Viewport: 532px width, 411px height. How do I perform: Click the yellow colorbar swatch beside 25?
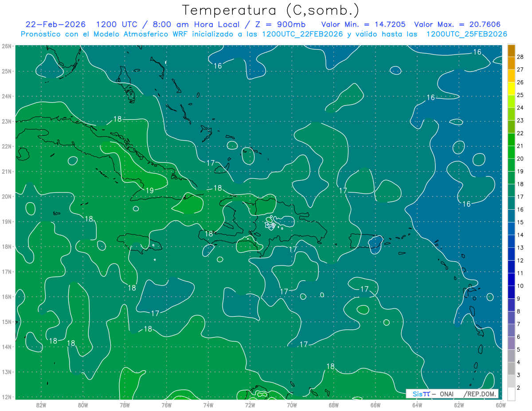pos(511,89)
